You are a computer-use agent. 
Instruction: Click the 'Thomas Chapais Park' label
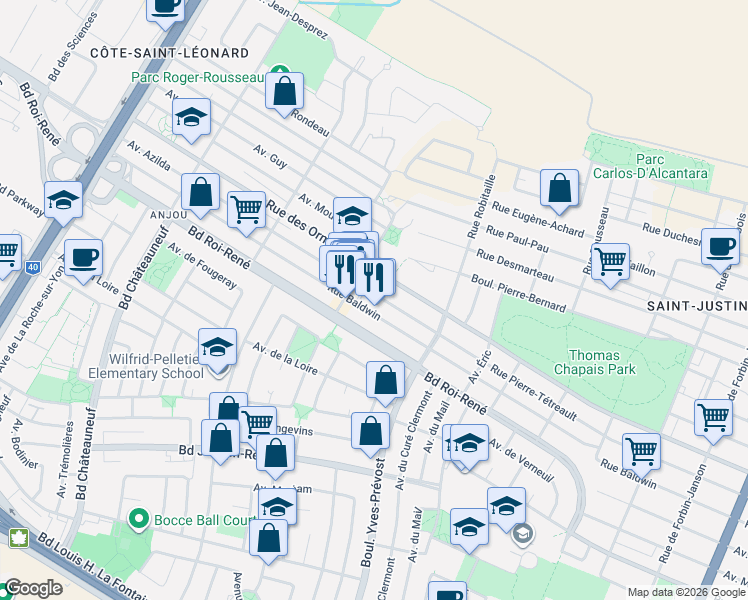[x=594, y=362]
